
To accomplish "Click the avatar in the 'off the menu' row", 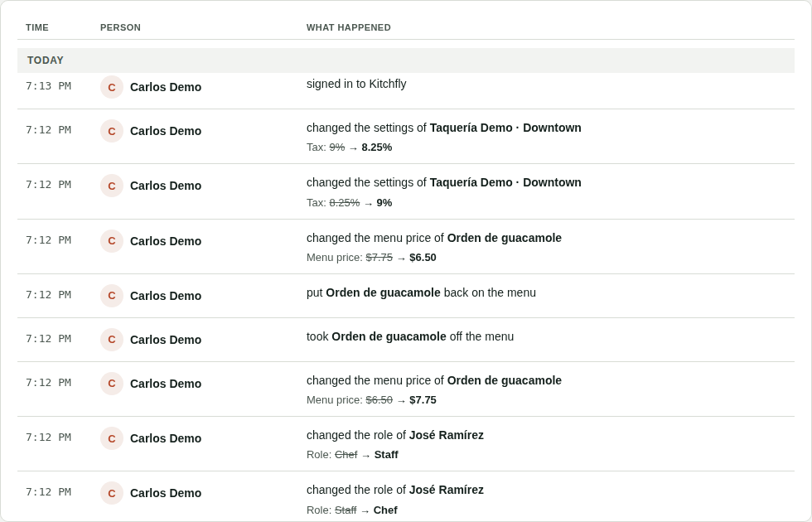I will (x=111, y=340).
